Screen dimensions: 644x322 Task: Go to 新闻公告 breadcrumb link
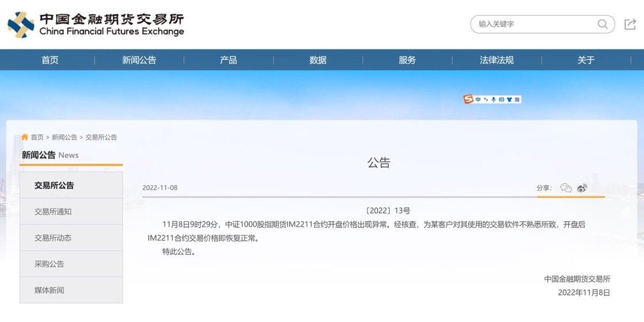click(64, 137)
